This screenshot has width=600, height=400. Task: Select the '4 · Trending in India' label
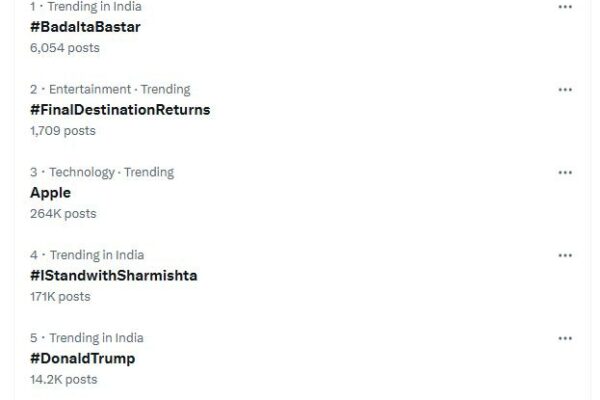coord(87,255)
